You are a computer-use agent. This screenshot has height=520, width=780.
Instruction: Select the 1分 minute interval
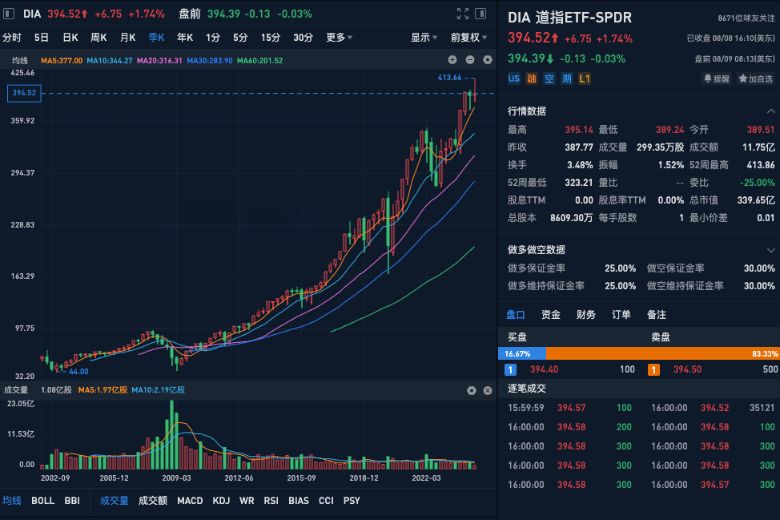pos(213,37)
